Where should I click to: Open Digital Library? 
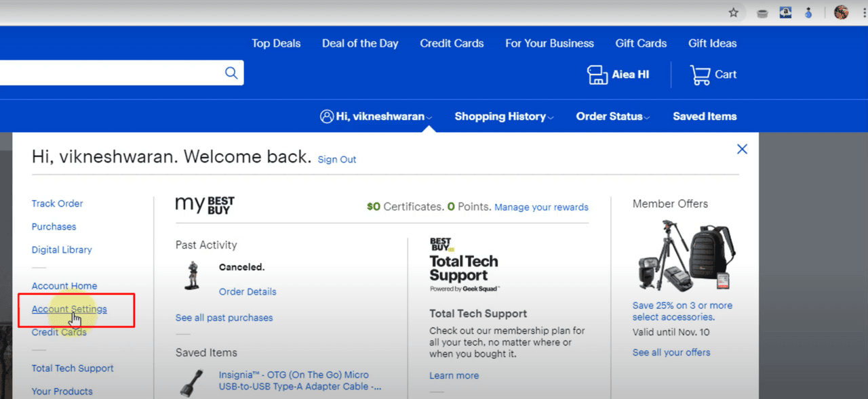tap(62, 249)
